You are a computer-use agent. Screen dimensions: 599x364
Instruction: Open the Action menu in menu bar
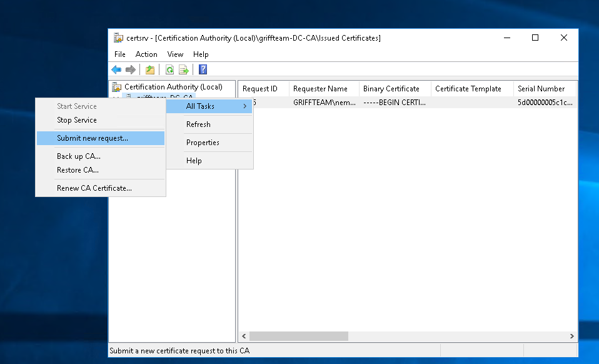pyautogui.click(x=146, y=54)
